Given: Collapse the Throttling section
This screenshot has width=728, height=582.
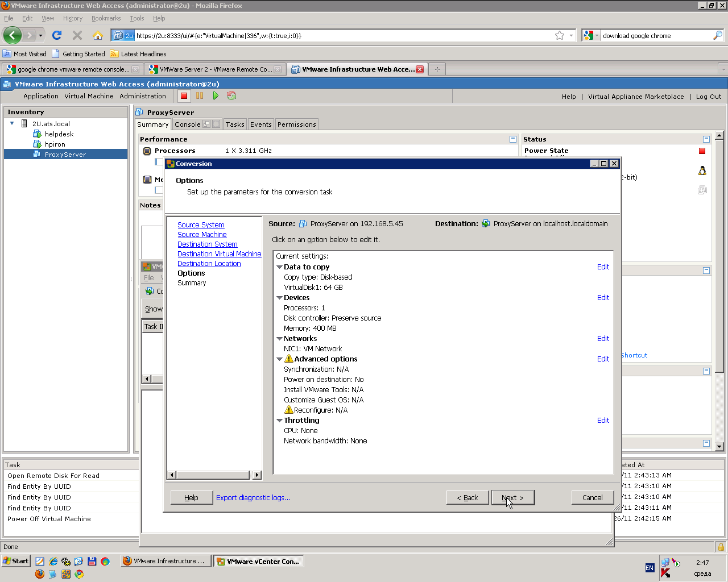Looking at the screenshot, I should click(279, 421).
